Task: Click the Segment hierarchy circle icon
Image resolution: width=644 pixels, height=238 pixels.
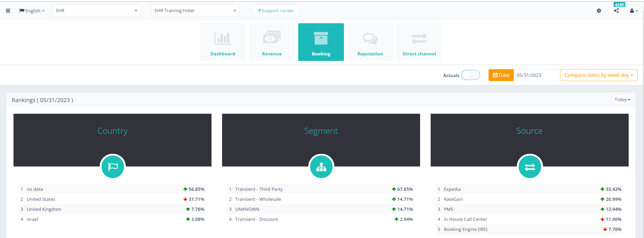Action: 321,166
